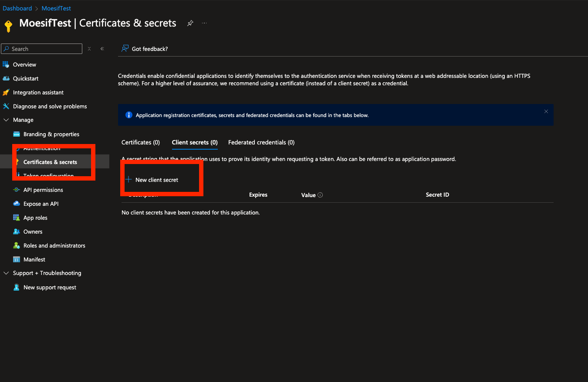
Task: Navigate to Dashboard via breadcrumb
Action: pos(17,8)
